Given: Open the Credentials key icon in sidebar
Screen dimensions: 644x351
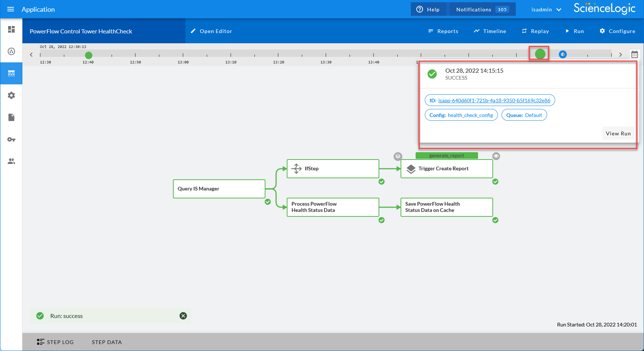Looking at the screenshot, I should pyautogui.click(x=11, y=139).
